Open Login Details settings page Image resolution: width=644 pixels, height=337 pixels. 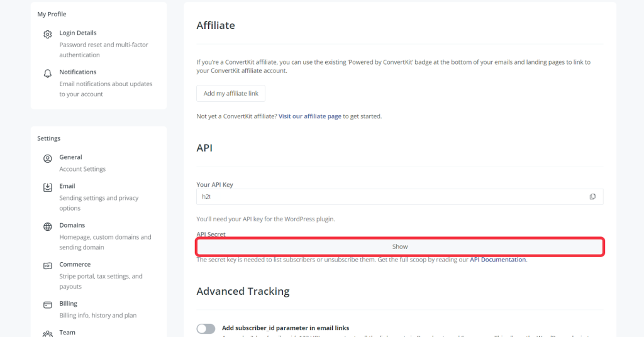pos(78,33)
